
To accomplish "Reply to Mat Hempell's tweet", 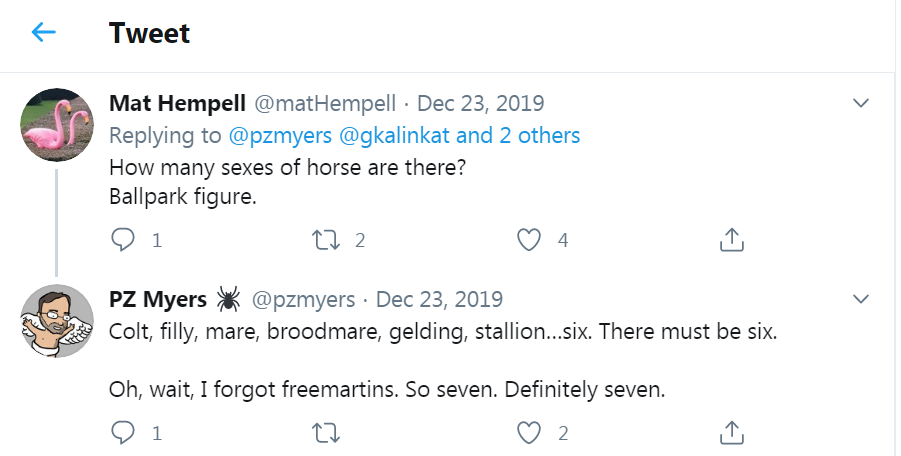I will coord(123,240).
